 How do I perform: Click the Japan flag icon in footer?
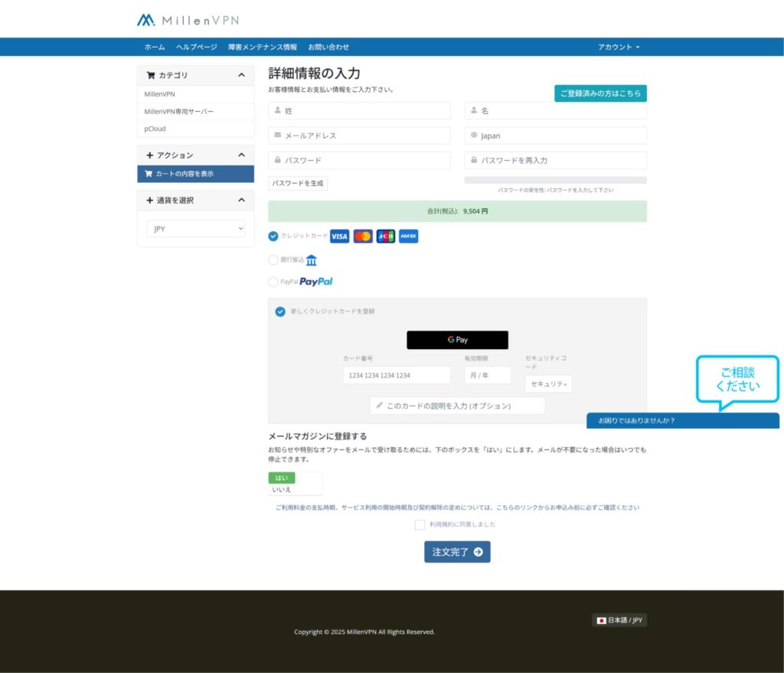602,620
